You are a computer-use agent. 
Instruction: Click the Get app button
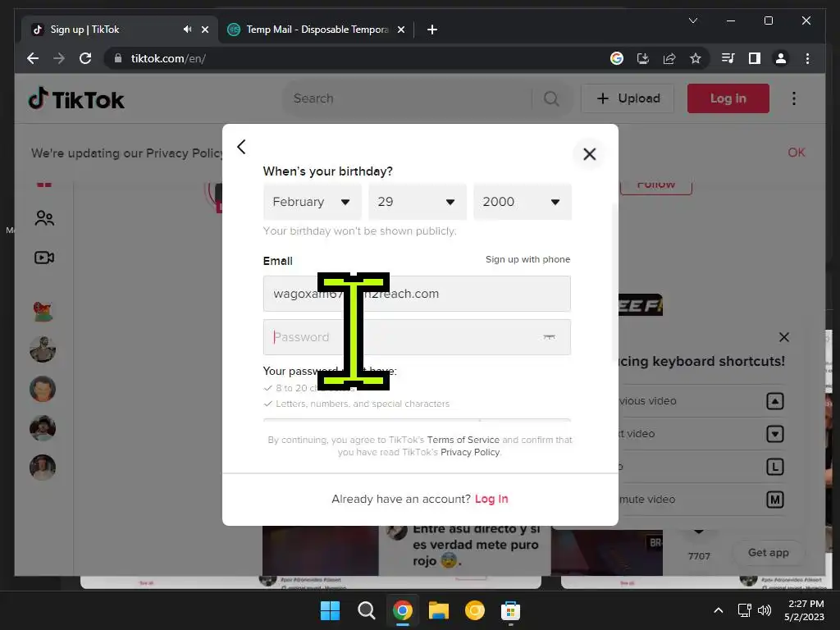coord(768,552)
